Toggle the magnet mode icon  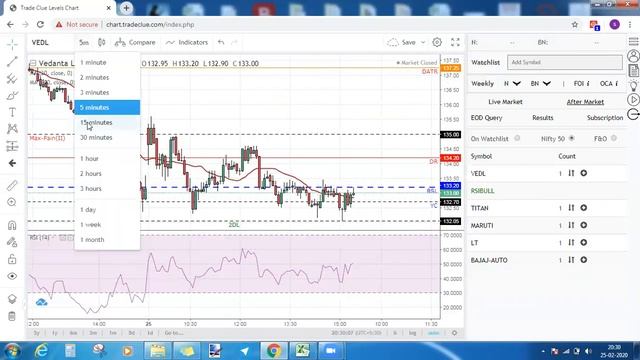[x=12, y=225]
